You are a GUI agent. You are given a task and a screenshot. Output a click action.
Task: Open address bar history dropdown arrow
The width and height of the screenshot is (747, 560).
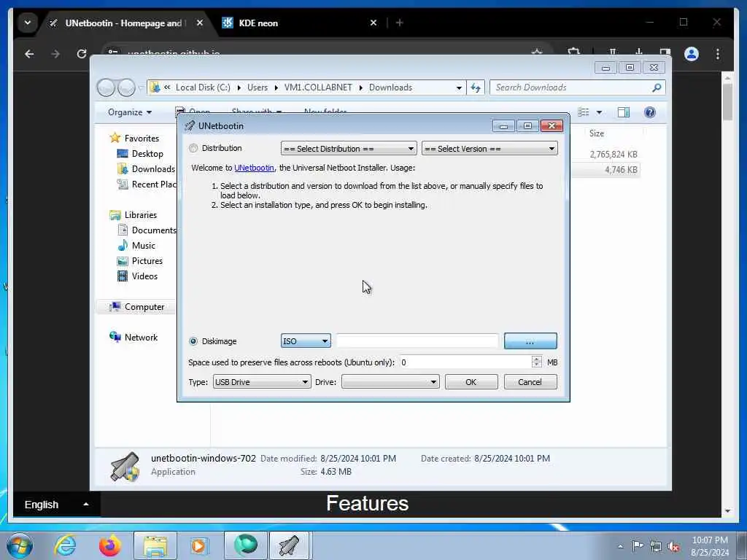[459, 87]
